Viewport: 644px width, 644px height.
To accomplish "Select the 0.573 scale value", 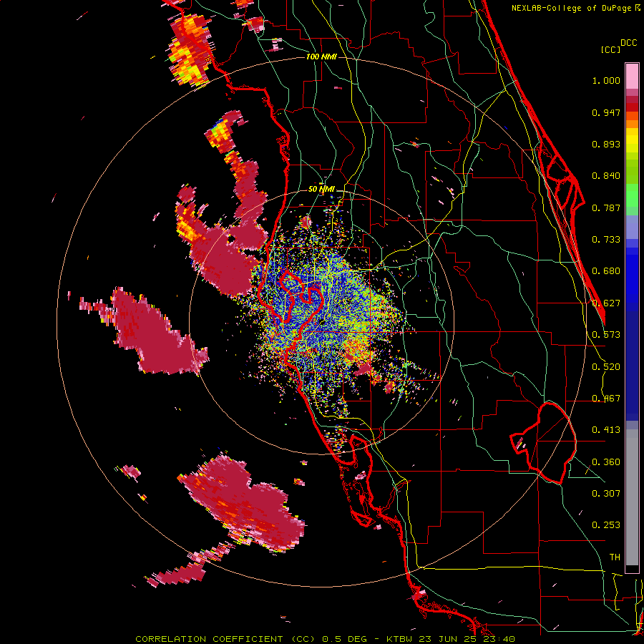I will coord(606,335).
